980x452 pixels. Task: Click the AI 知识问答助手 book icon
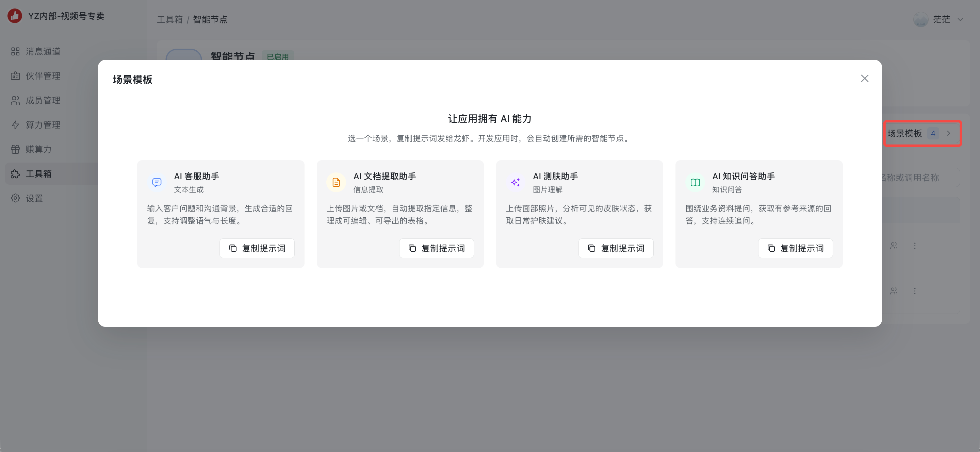(x=695, y=183)
